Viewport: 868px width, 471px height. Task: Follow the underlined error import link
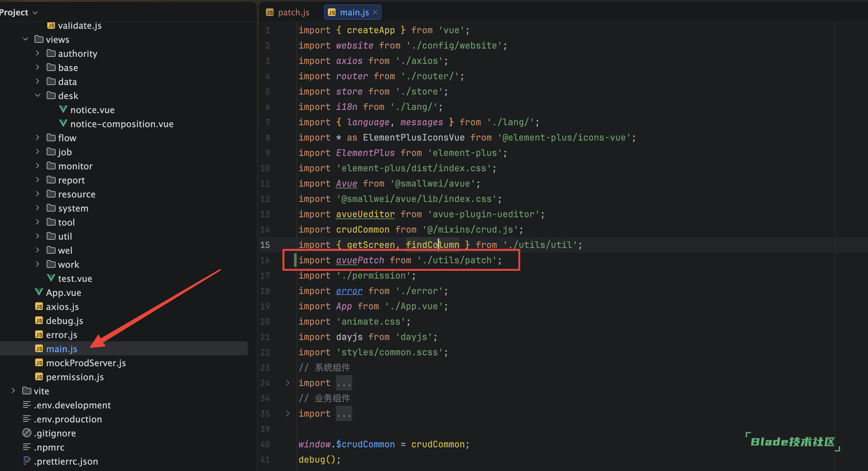(349, 291)
